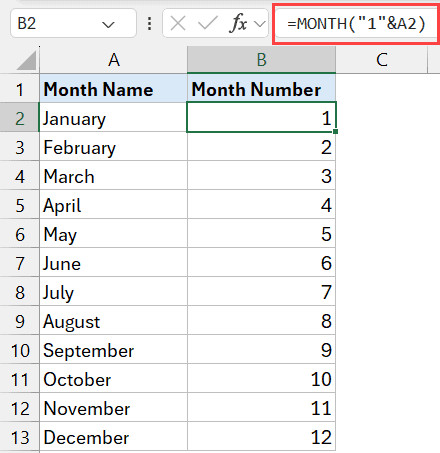Select the cell containing July
The width and height of the screenshot is (440, 453).
113,291
